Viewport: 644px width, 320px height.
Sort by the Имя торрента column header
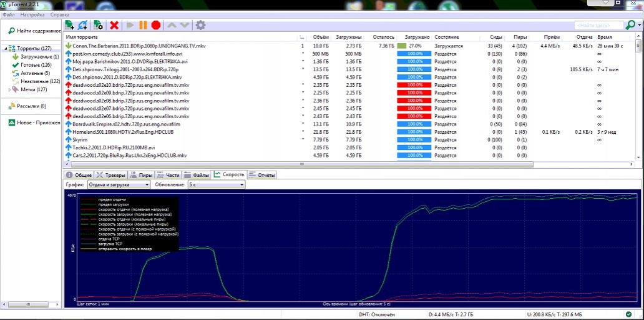click(x=82, y=37)
